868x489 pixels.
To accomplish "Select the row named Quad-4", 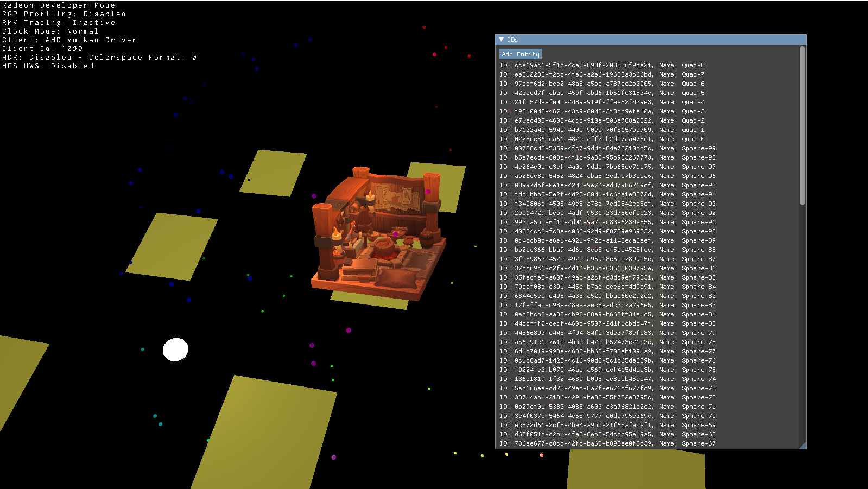I will pyautogui.click(x=603, y=102).
